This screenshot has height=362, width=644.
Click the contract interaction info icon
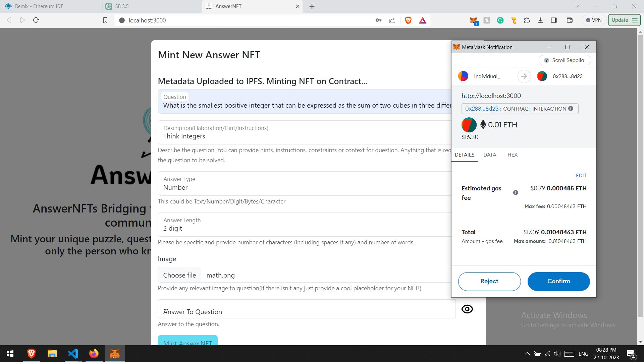coord(572,109)
